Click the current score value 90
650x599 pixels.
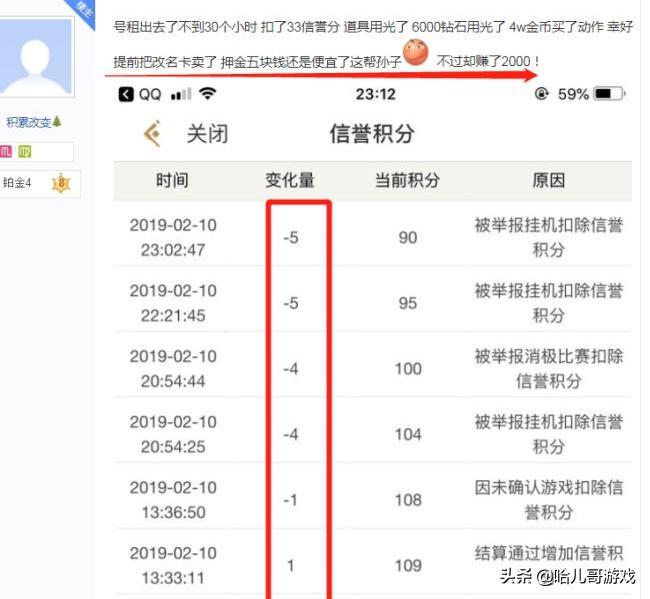click(408, 238)
